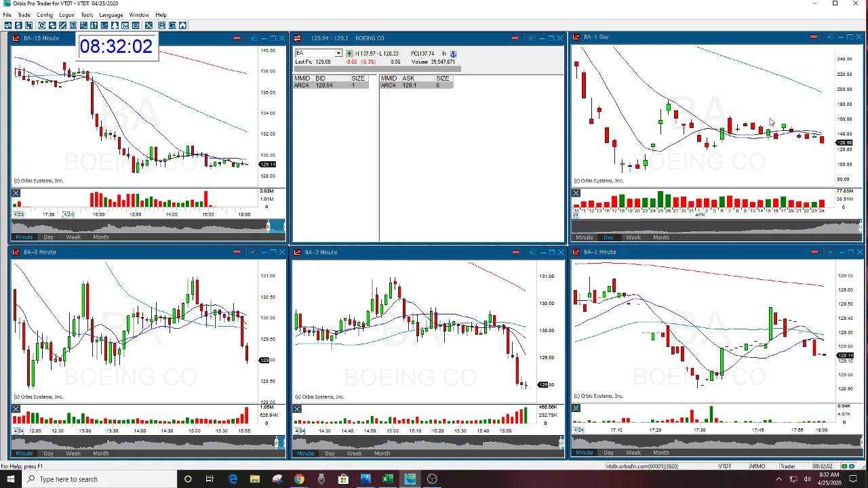This screenshot has height=488, width=868.
Task: Click the BA symbol input field
Action: click(x=315, y=54)
